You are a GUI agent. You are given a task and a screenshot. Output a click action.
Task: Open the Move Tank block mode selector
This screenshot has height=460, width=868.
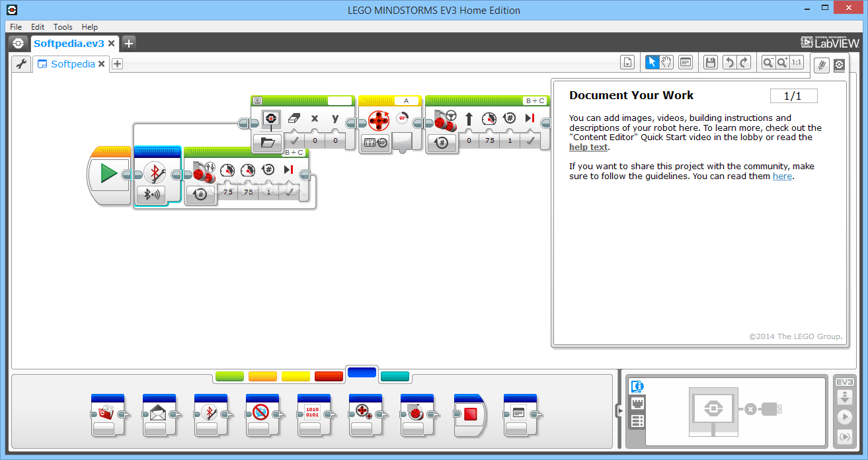click(x=201, y=194)
